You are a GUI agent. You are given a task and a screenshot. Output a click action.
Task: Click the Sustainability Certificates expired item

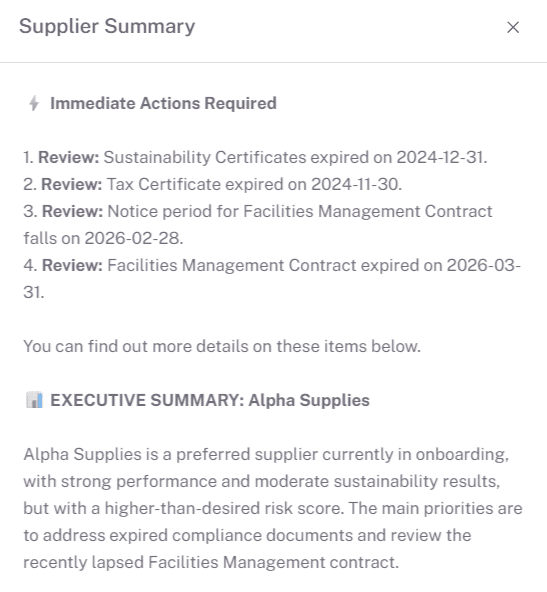click(x=255, y=157)
